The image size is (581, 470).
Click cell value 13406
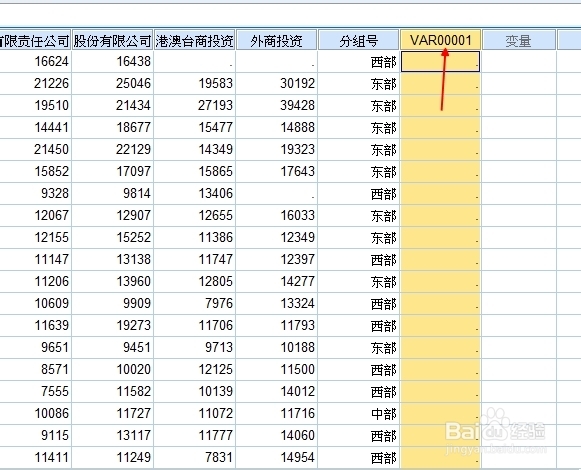[x=216, y=193]
